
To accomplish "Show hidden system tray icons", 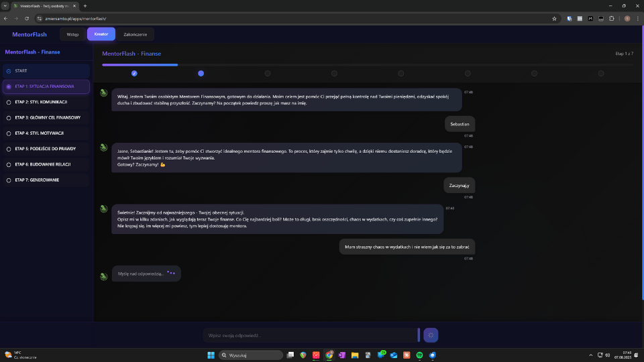I will coord(591,355).
